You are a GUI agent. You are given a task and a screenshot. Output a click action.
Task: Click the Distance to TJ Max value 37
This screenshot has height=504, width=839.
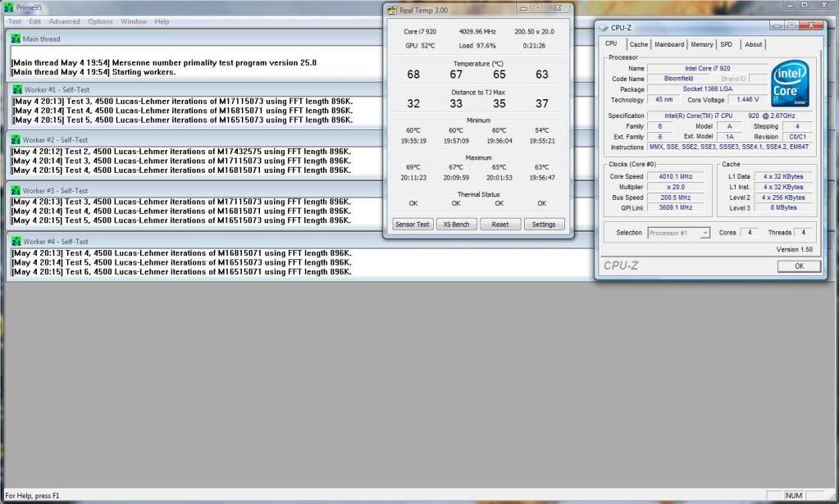coord(542,103)
